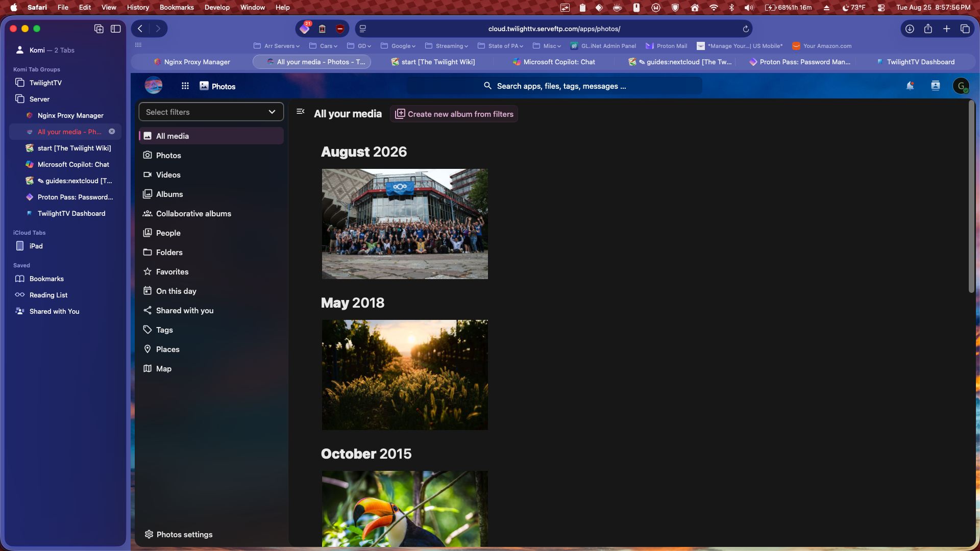
Task: Open GL.iNet Admin Panel bookmark
Action: [x=603, y=46]
